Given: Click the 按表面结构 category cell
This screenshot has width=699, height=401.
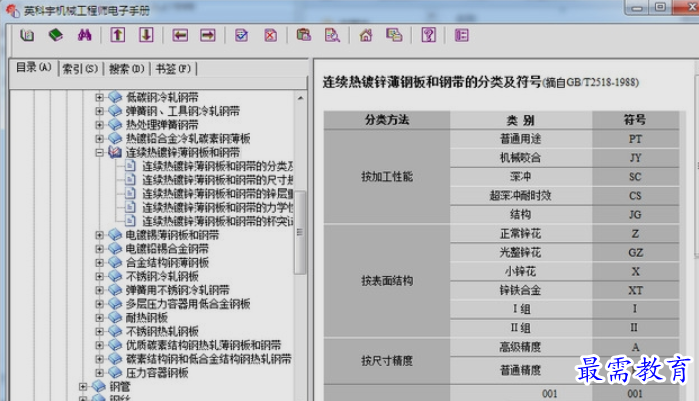Looking at the screenshot, I should (x=387, y=281).
